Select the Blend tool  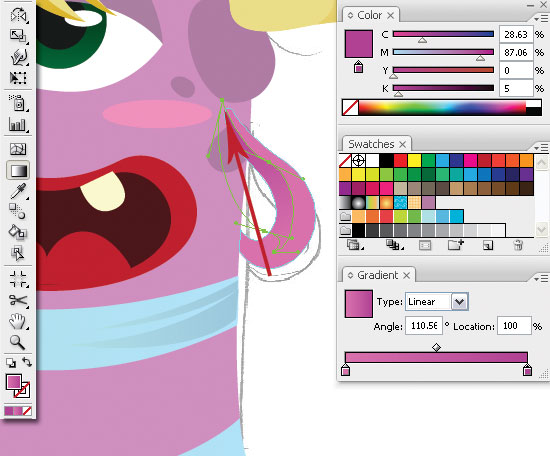pyautogui.click(x=18, y=212)
